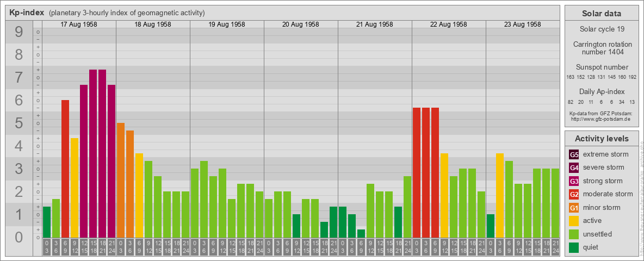
Task: Click the Sunspot number label
Action: click(x=601, y=67)
